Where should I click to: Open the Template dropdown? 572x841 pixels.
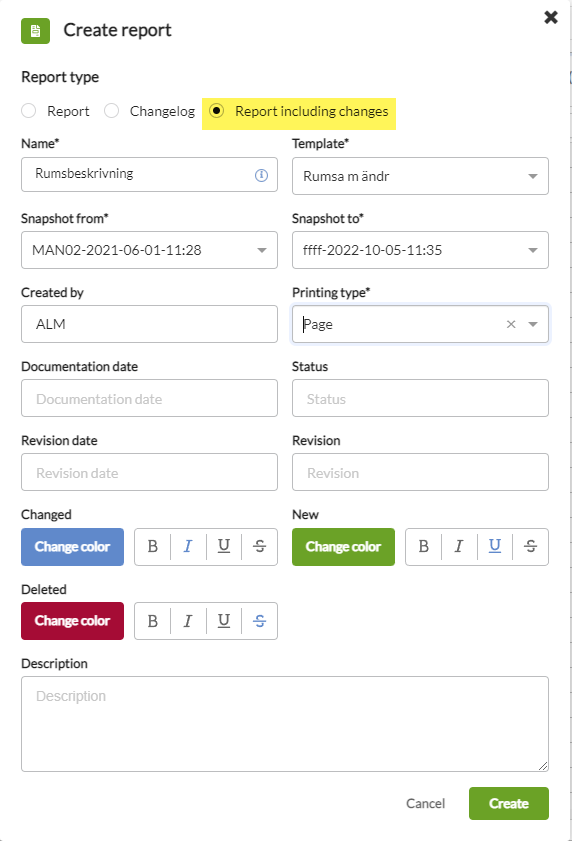point(420,176)
